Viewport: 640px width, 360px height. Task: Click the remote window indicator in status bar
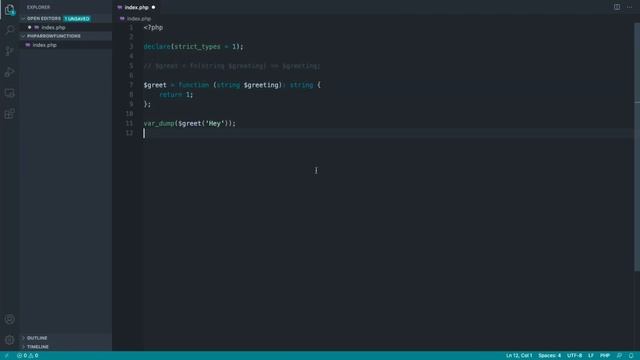7,356
